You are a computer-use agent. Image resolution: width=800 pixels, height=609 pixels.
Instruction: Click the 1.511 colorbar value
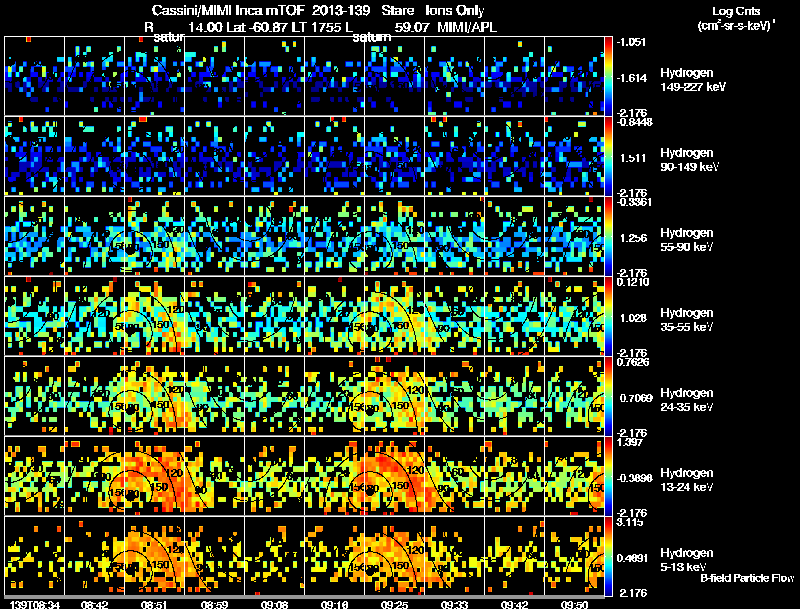[633, 158]
